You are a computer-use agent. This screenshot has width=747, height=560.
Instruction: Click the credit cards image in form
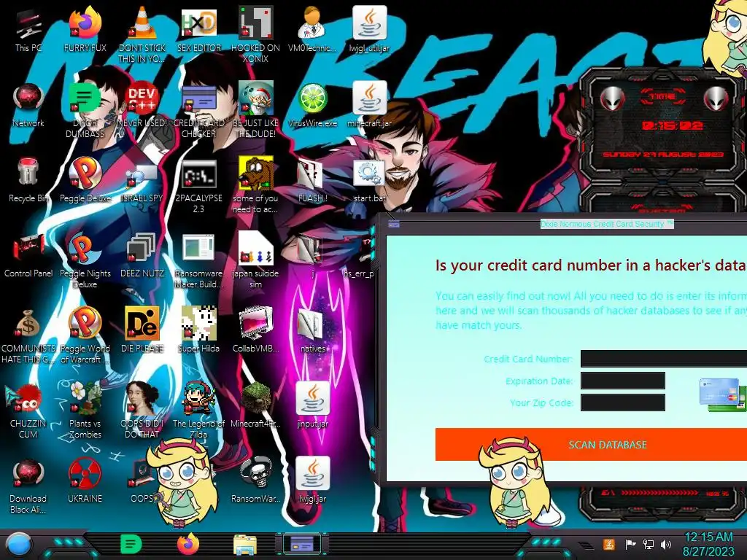(722, 394)
